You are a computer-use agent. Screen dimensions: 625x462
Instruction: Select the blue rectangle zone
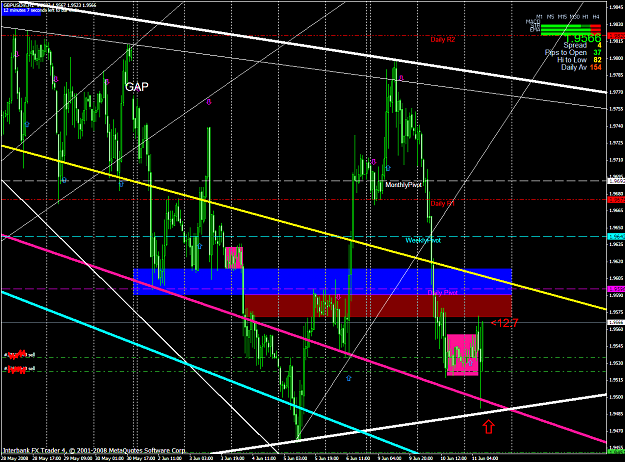tap(322, 282)
